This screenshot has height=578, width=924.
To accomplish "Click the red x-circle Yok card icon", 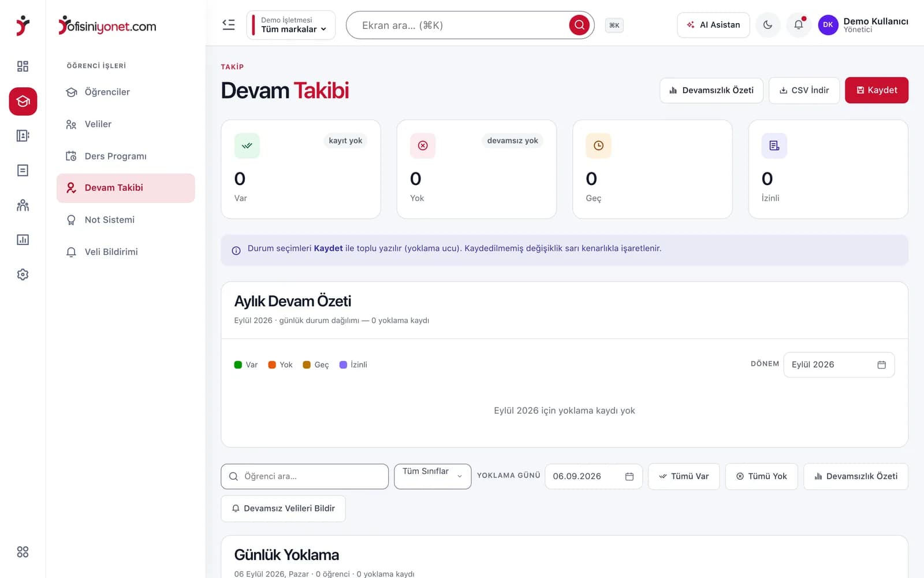I will tap(423, 146).
